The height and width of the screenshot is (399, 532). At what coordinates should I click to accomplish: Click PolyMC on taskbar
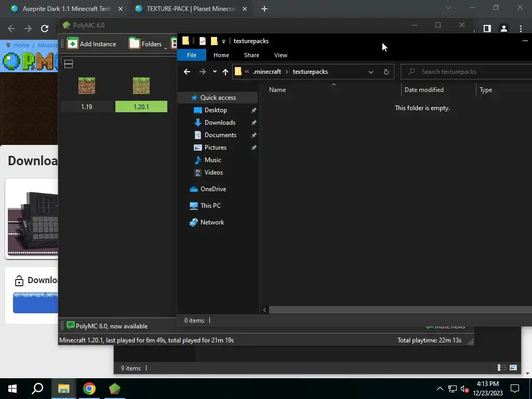click(115, 389)
